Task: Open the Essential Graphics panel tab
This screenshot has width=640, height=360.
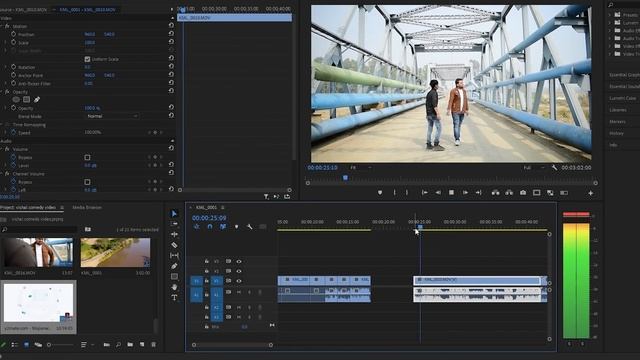Action: [x=624, y=75]
